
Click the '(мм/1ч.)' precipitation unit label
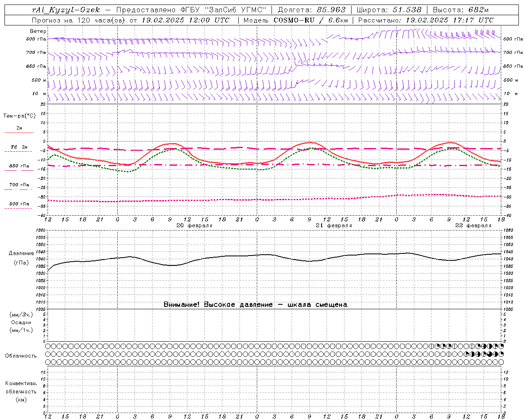pos(21,330)
